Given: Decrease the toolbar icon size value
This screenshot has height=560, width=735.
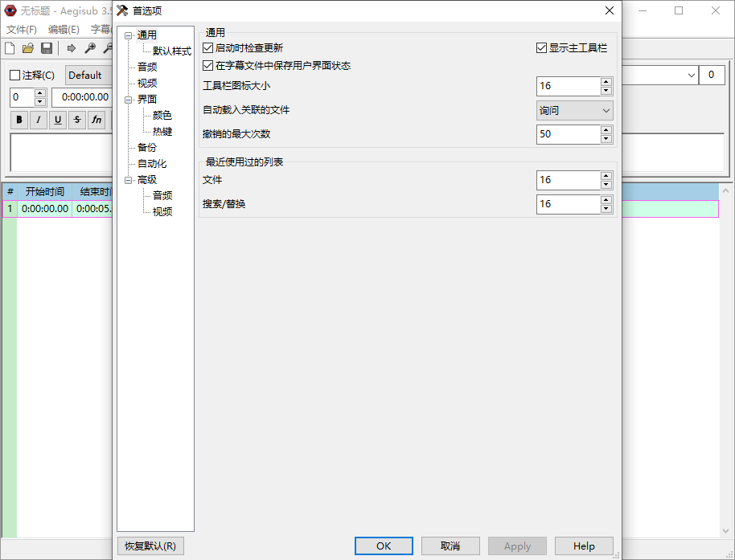Looking at the screenshot, I should pos(606,91).
